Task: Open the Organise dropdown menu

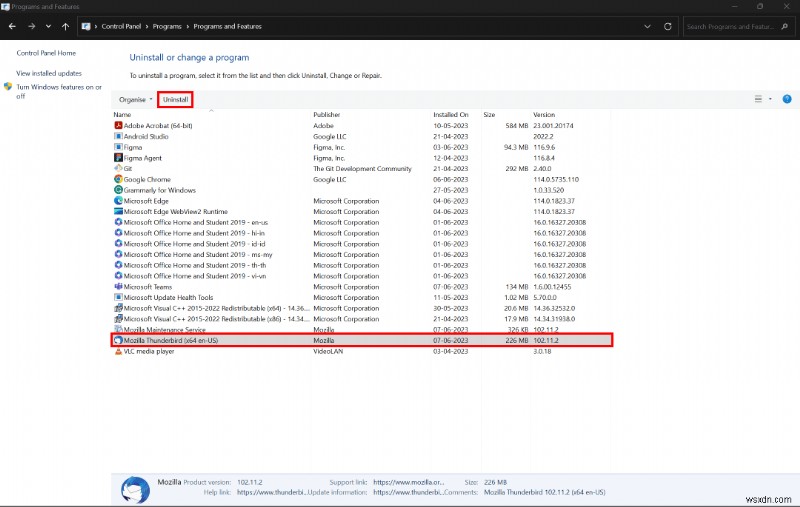Action: (136, 99)
